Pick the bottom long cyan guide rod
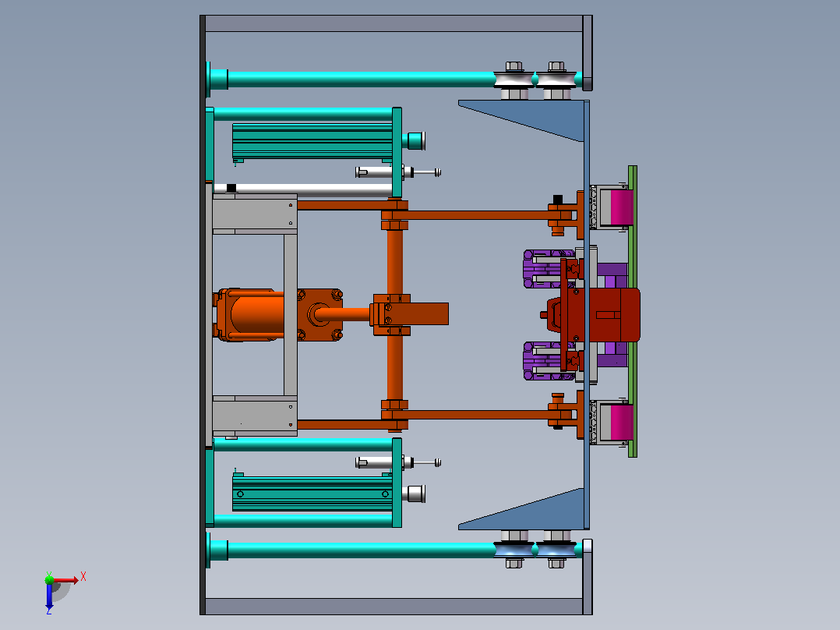840x630 pixels. pos(360,550)
